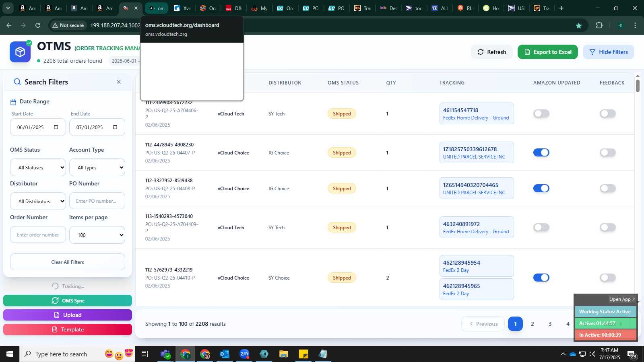644x362 pixels.
Task: Toggle Feedback for order 112-3327952-8519438
Action: click(608, 188)
